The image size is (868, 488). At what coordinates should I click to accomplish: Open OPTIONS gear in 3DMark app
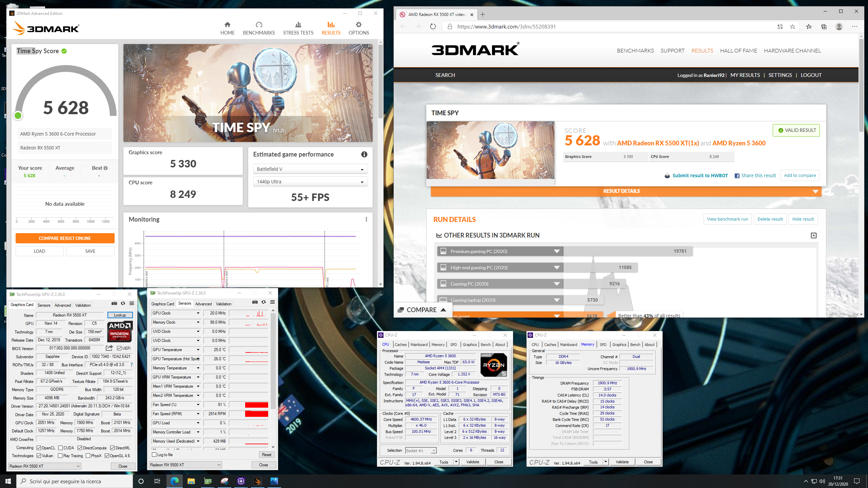358,28
